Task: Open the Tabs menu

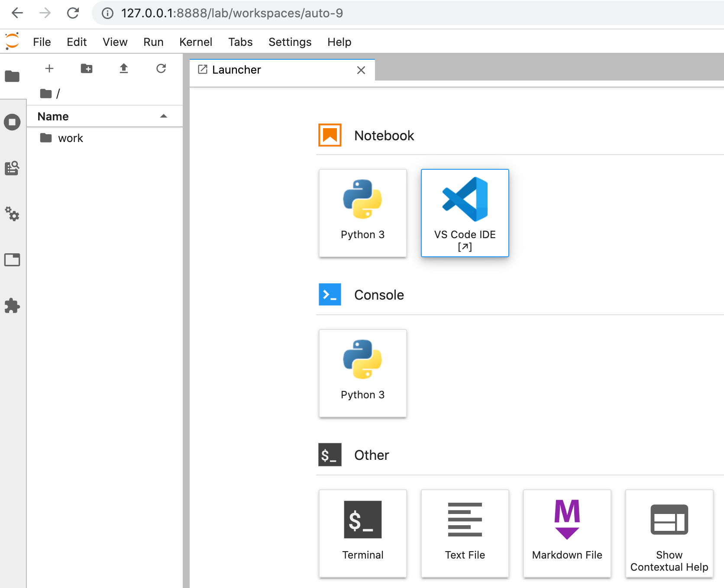Action: (240, 42)
